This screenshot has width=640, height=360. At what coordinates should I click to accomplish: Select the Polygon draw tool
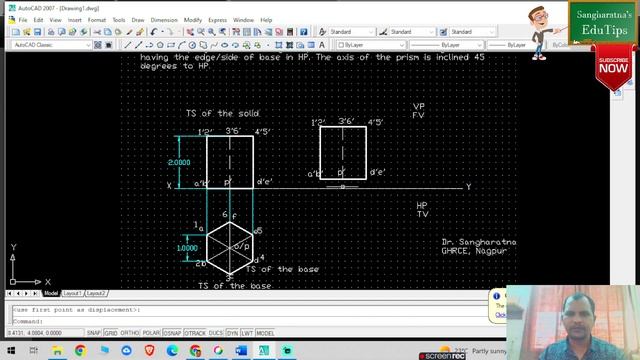160,45
